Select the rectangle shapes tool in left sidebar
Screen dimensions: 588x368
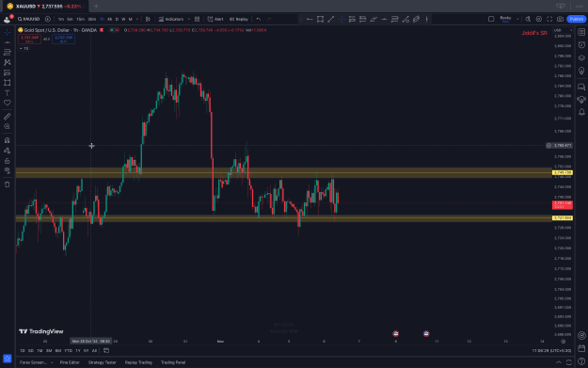pos(8,83)
